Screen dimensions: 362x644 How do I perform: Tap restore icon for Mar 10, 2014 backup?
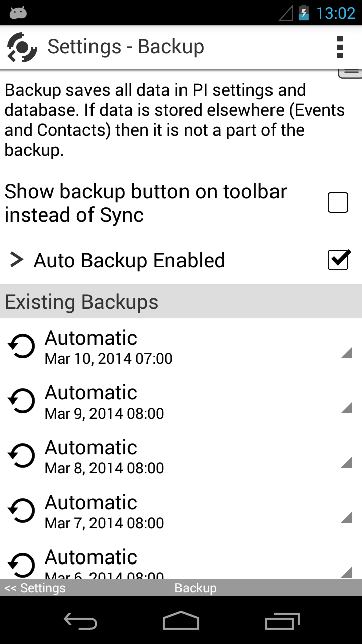[x=22, y=346]
